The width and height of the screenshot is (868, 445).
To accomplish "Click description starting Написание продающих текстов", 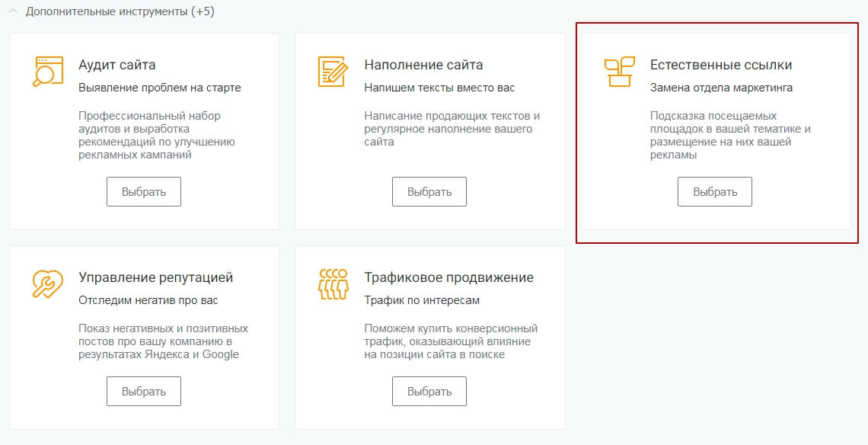I will [x=452, y=129].
